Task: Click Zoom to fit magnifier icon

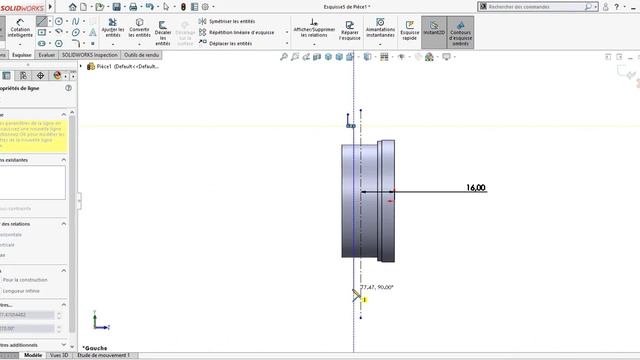Action: [x=284, y=57]
